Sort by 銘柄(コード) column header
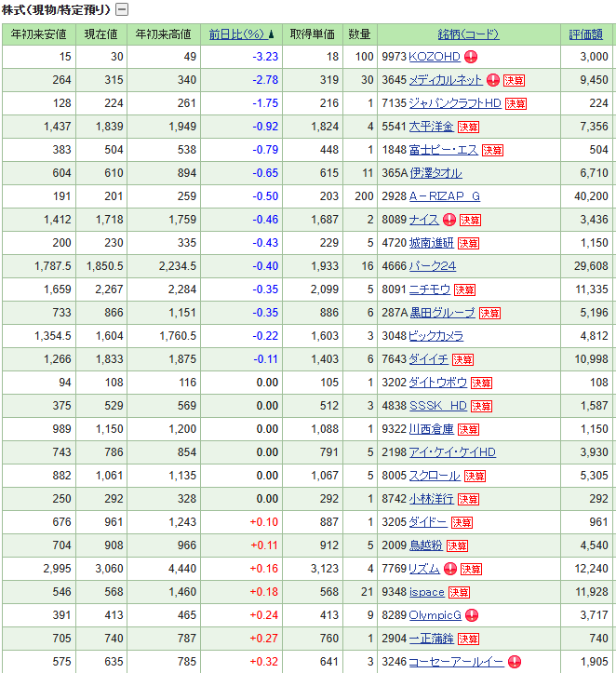 pos(468,34)
